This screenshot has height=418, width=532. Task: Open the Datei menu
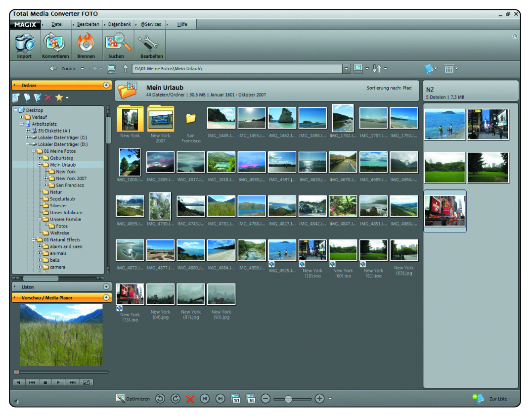point(57,24)
